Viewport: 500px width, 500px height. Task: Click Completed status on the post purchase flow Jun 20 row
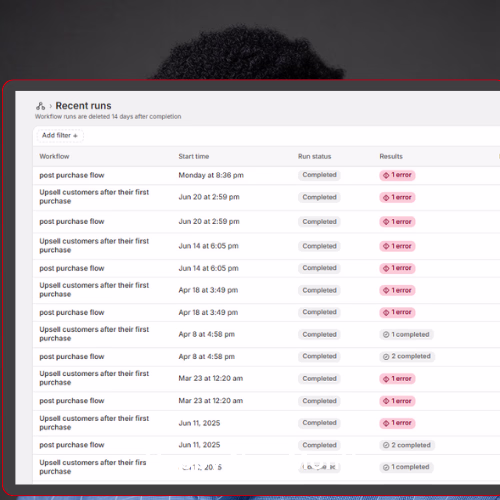coord(319,222)
